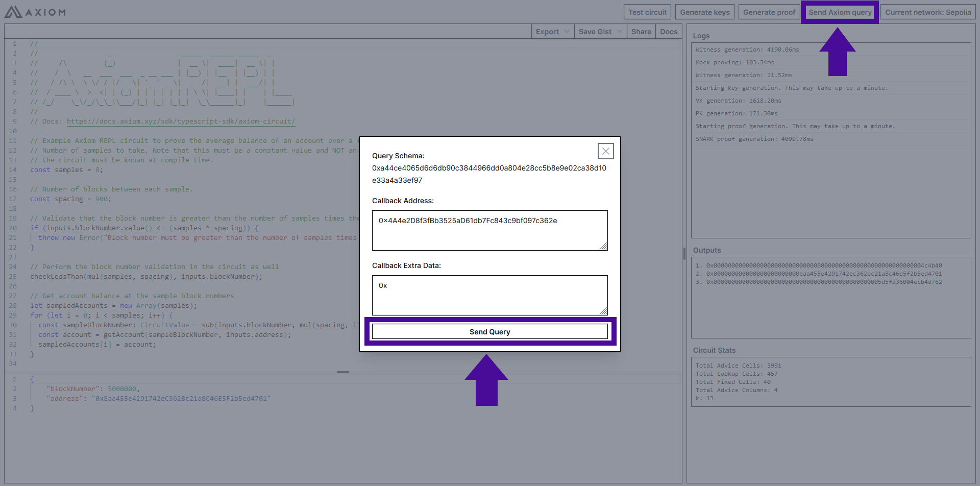Screen dimensions: 980x486
Task: Click the horizontal splitter between code and input editors
Action: (343, 372)
